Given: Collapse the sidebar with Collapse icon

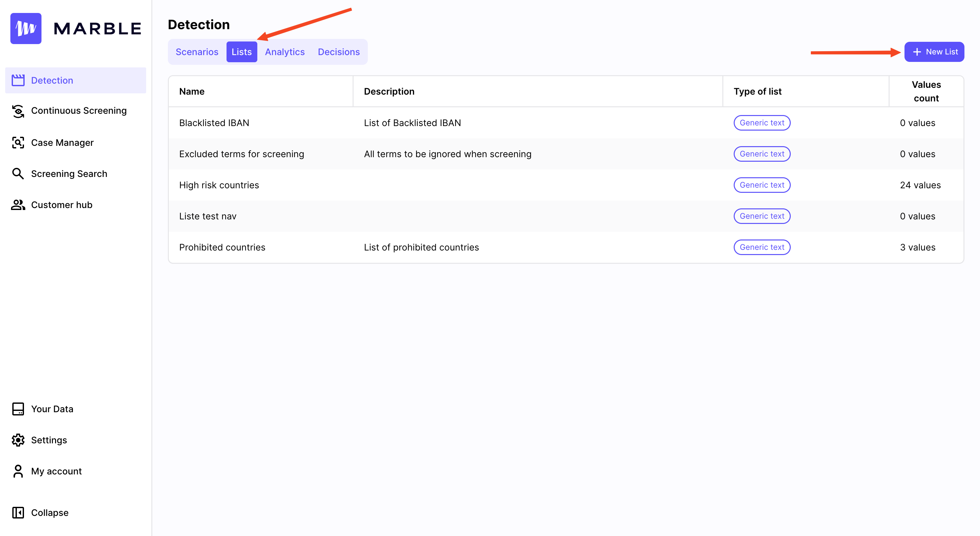Looking at the screenshot, I should tap(18, 513).
